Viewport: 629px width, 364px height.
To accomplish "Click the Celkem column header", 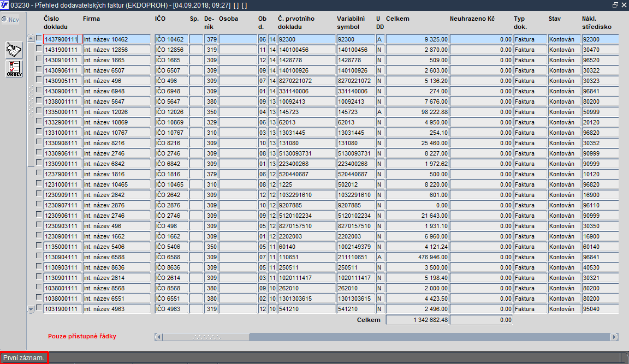I will pos(397,19).
